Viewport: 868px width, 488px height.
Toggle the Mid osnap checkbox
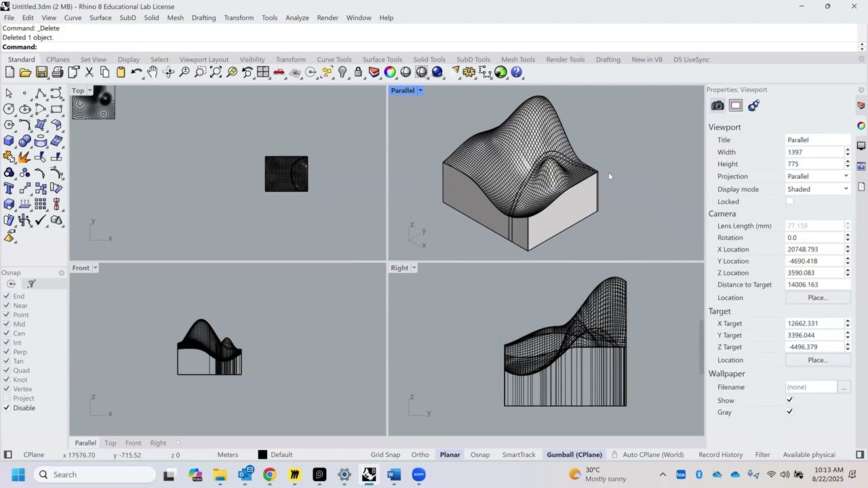pyautogui.click(x=7, y=324)
